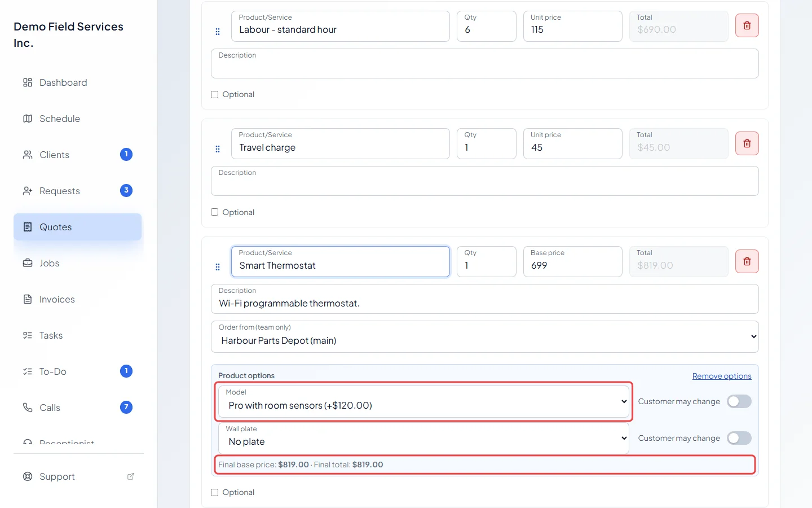Enable Customer may change for Wall plate option
The height and width of the screenshot is (508, 812).
(x=739, y=438)
